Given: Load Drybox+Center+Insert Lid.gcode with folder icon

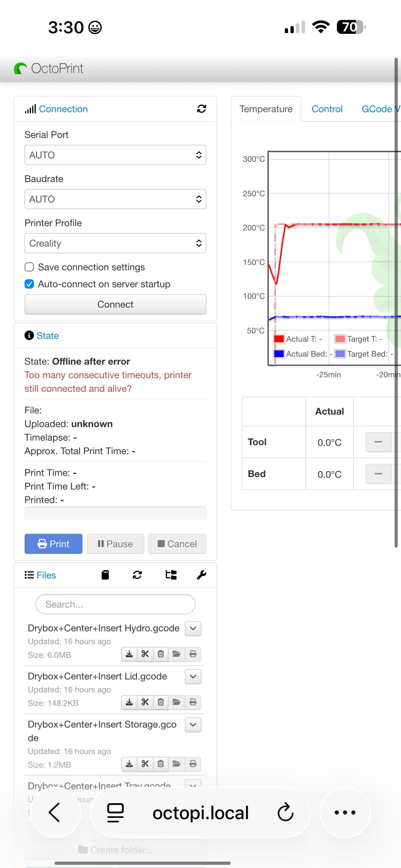Looking at the screenshot, I should tap(176, 702).
